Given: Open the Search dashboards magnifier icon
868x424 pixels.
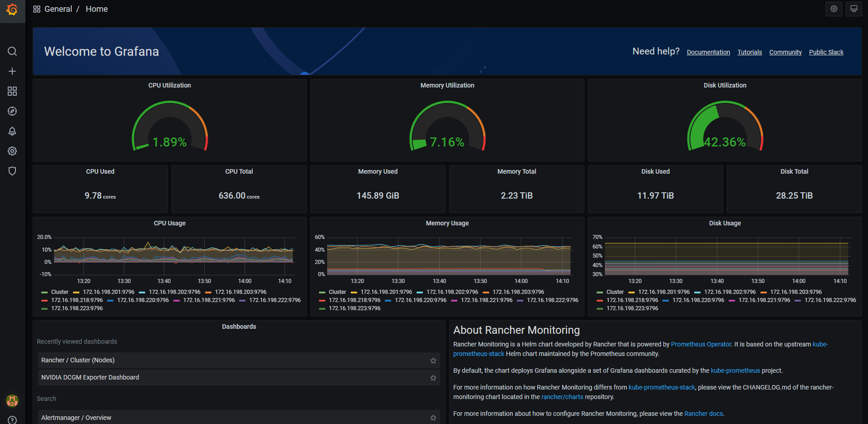Looking at the screenshot, I should coord(12,51).
